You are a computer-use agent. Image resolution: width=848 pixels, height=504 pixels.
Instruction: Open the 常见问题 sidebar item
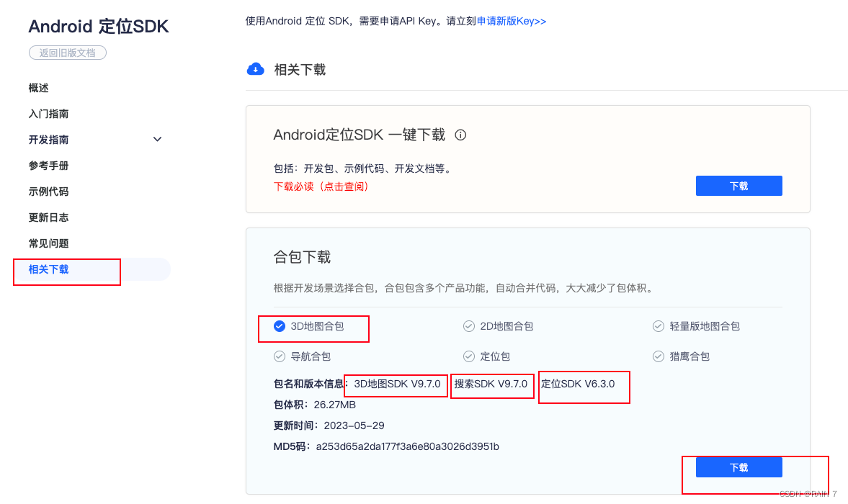click(49, 243)
